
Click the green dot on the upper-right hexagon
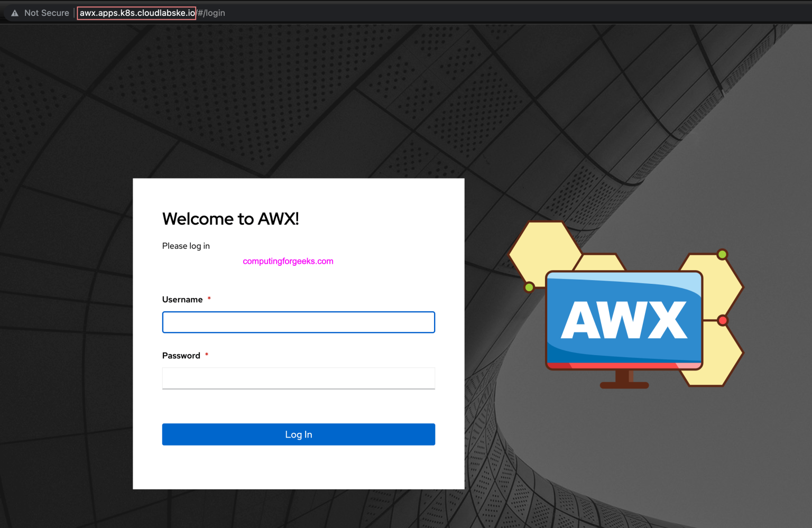[722, 254]
